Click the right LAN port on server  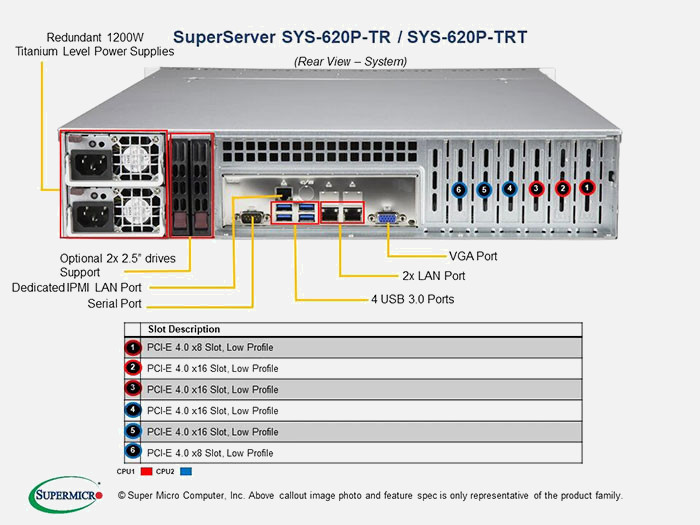coord(353,214)
